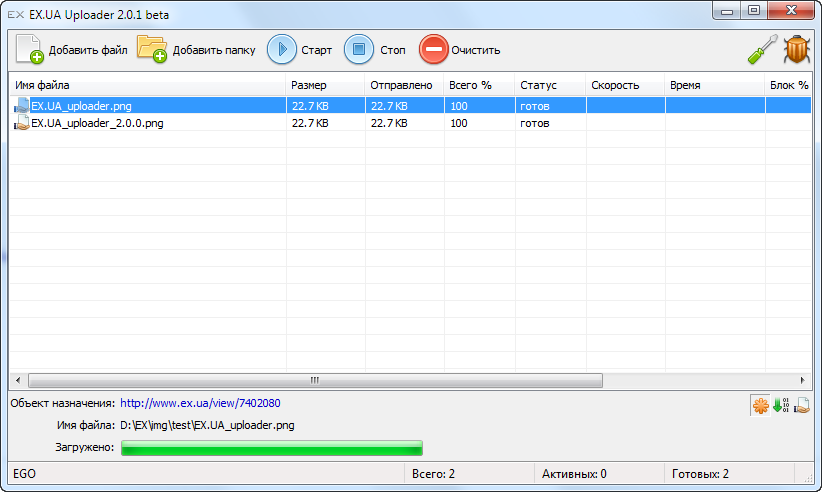This screenshot has height=492, width=822.
Task: Sort by the Размер column header
Action: pos(325,85)
